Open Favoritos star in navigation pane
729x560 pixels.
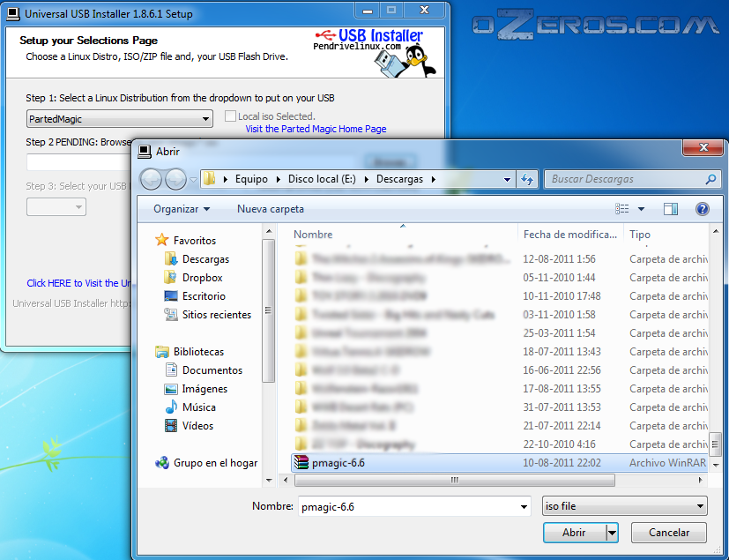[x=162, y=240]
